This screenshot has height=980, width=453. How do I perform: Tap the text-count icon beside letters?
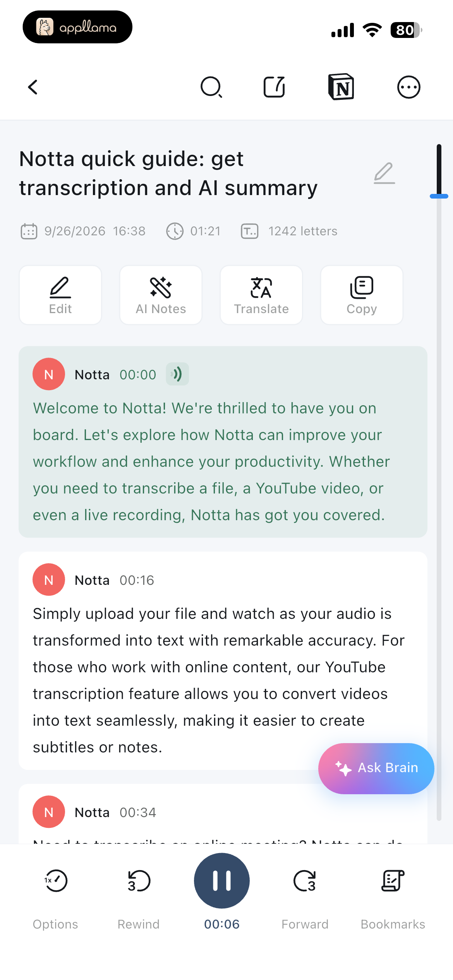[250, 231]
